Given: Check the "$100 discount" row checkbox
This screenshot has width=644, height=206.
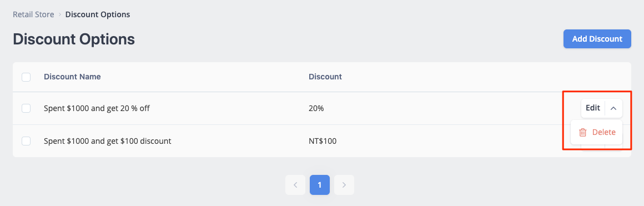Looking at the screenshot, I should [x=26, y=141].
